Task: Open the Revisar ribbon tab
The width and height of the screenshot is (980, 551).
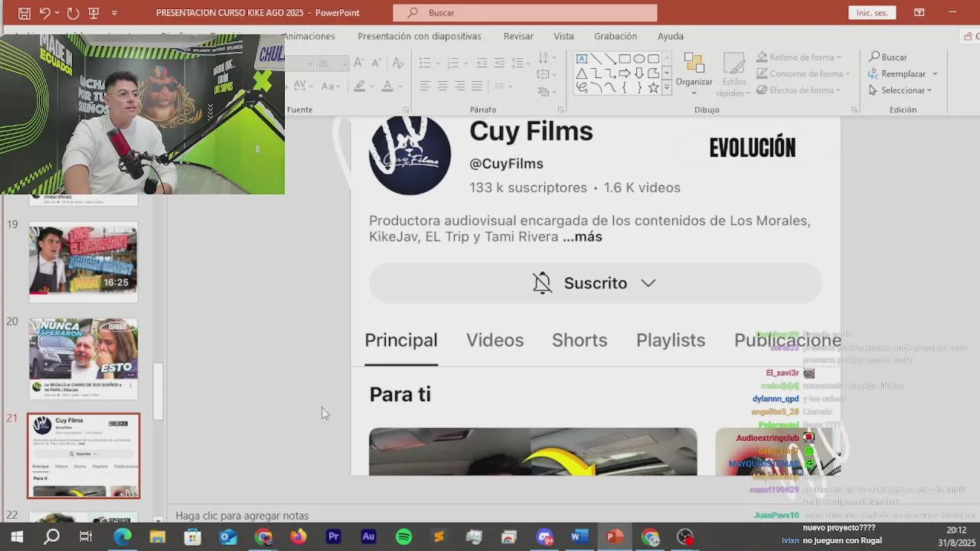Action: tap(518, 36)
